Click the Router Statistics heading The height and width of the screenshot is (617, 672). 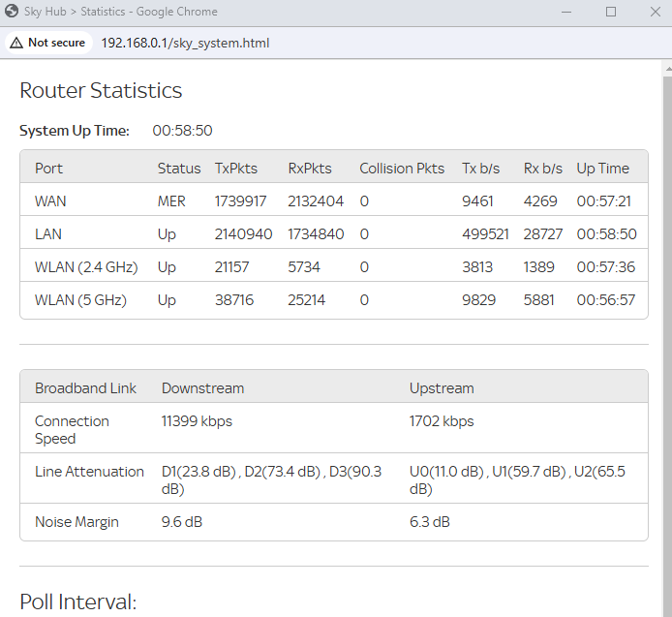click(101, 91)
